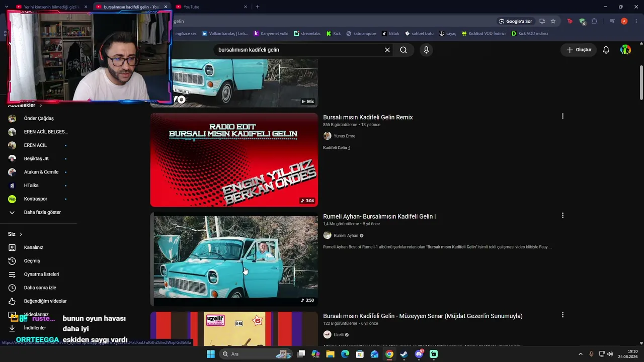
Task: Open the katmanquize bookmark
Action: coord(361,34)
